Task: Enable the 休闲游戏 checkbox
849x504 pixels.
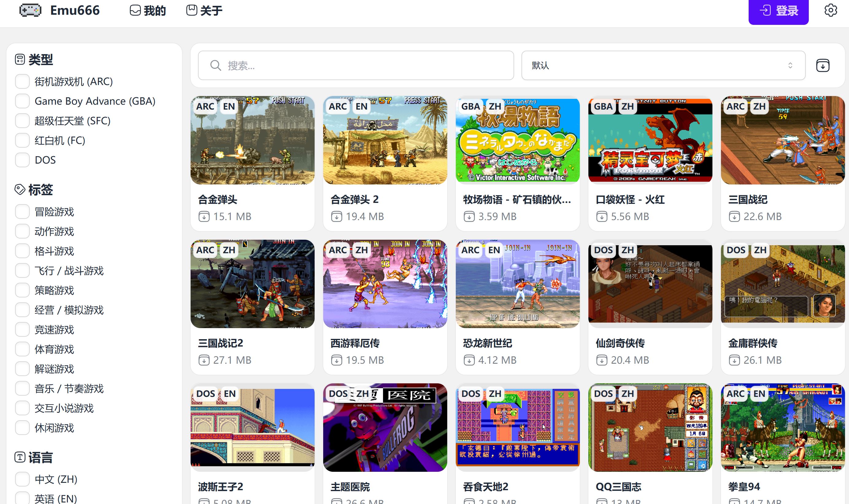Action: (x=22, y=428)
